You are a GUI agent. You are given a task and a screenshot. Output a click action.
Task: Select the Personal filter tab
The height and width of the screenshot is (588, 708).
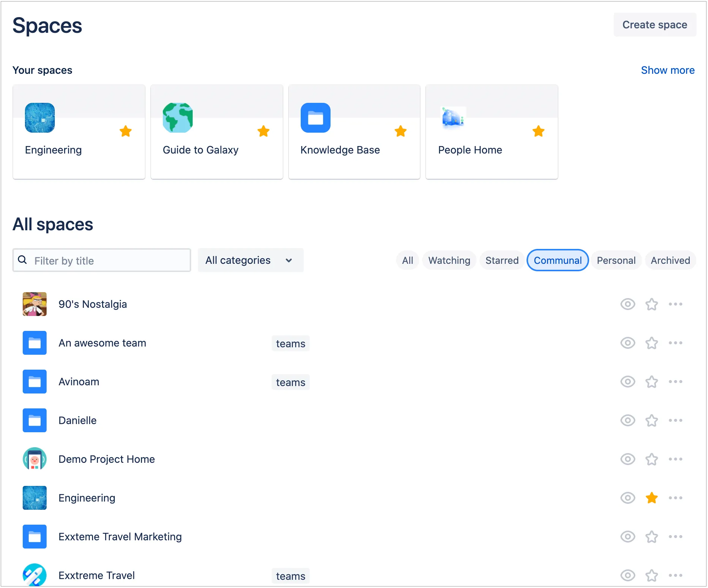click(x=616, y=260)
